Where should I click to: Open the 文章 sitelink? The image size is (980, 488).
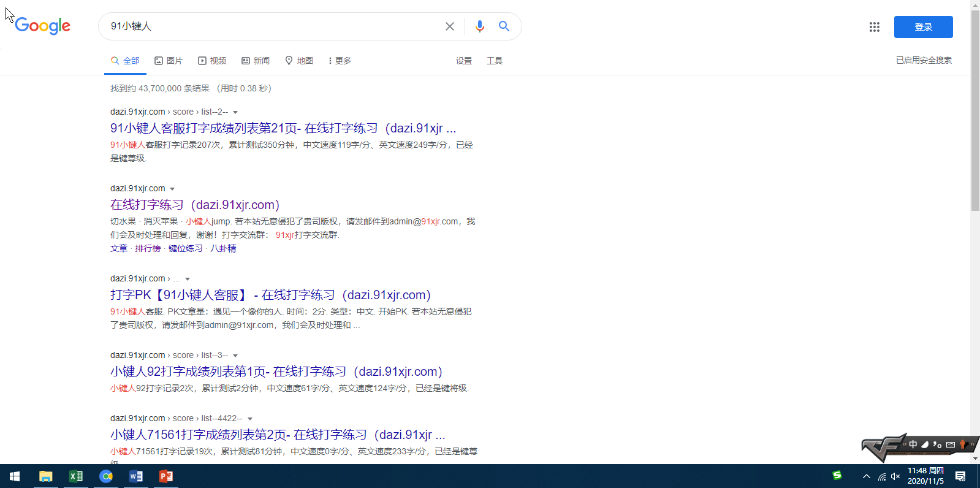click(x=119, y=248)
